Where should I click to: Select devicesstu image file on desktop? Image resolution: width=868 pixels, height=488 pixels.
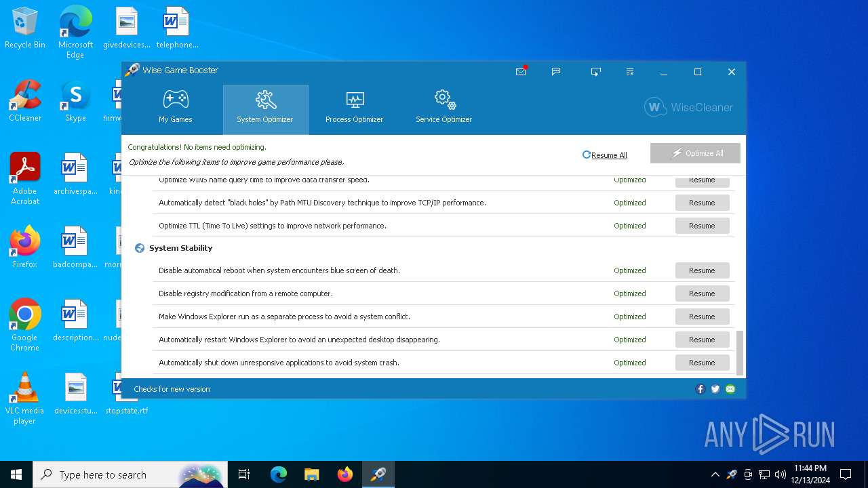coord(75,394)
